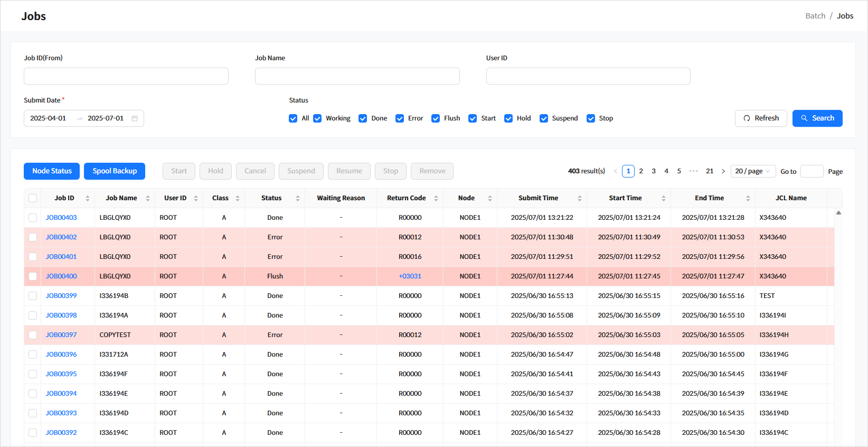Expand the collapsed pagination ellipsis
The image size is (868, 447).
(694, 171)
